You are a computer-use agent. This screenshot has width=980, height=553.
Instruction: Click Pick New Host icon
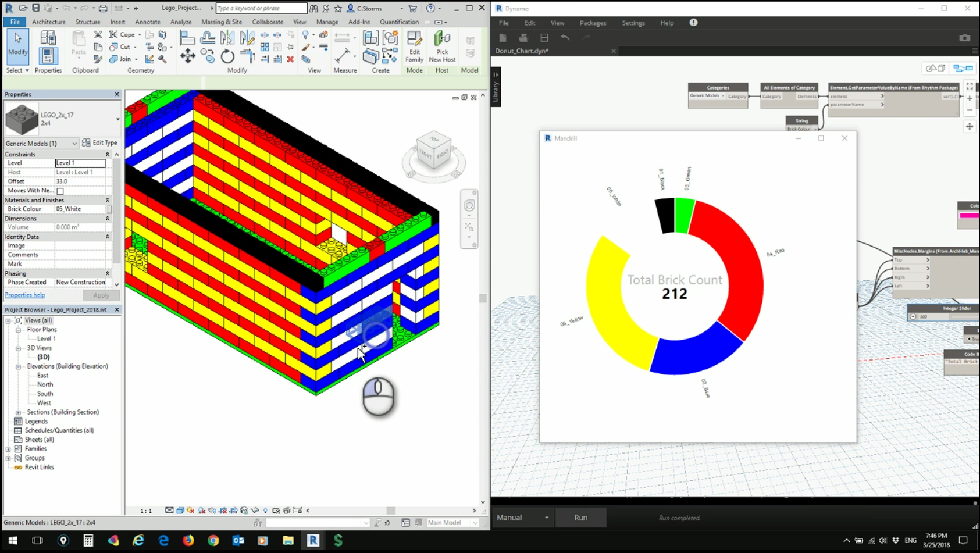tap(442, 47)
